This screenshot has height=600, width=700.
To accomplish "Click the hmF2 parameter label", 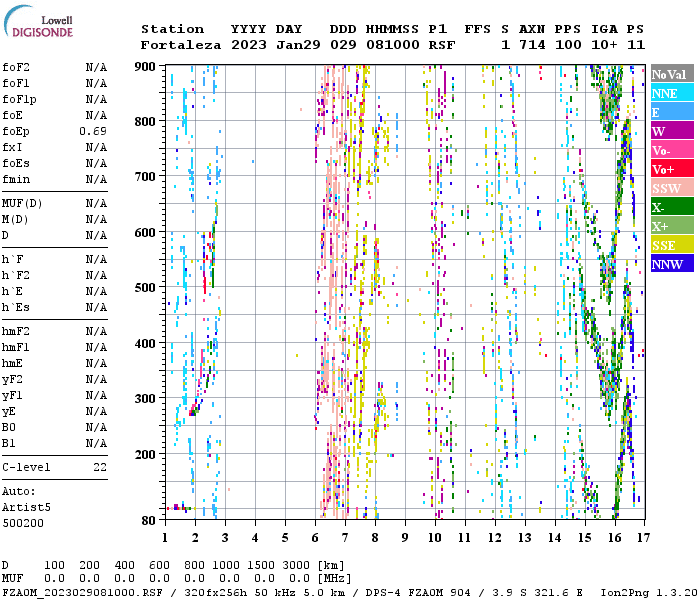I will click(16, 332).
